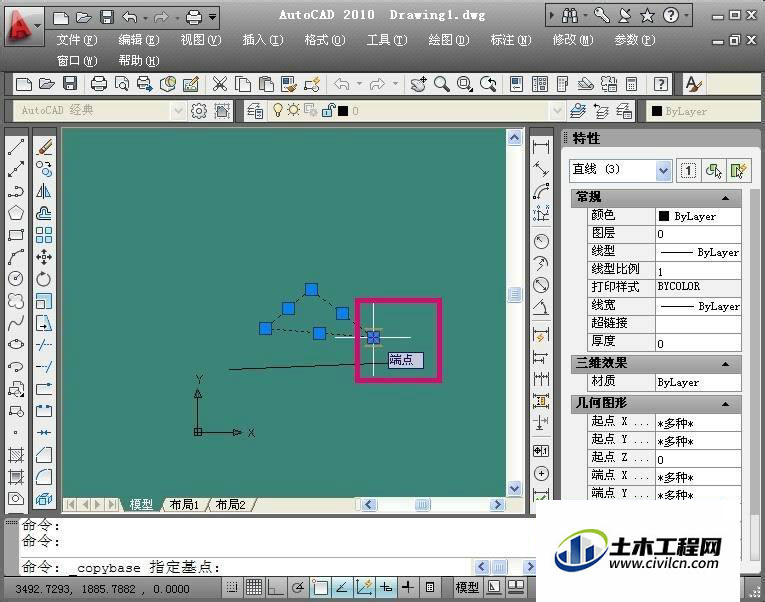Activate the Move tool

click(44, 257)
